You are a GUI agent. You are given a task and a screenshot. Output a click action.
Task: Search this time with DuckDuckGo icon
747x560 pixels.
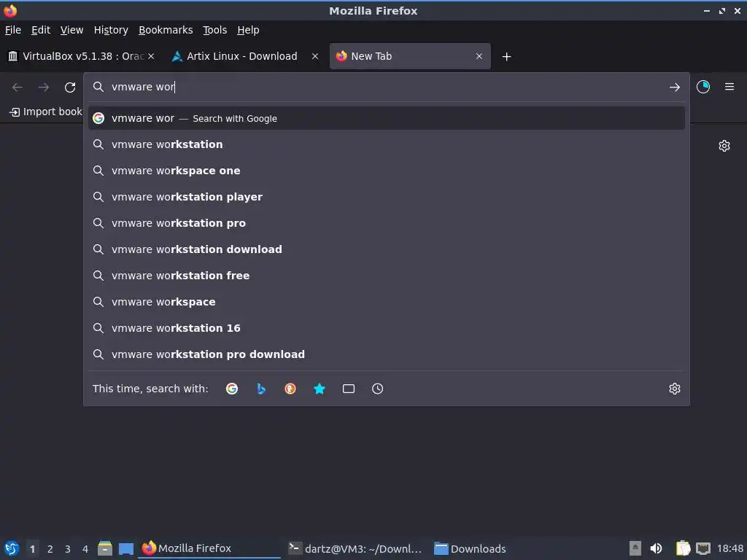click(290, 389)
